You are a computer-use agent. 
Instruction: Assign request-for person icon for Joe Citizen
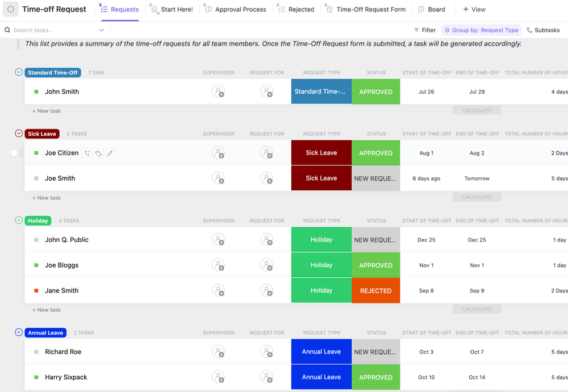tap(266, 153)
